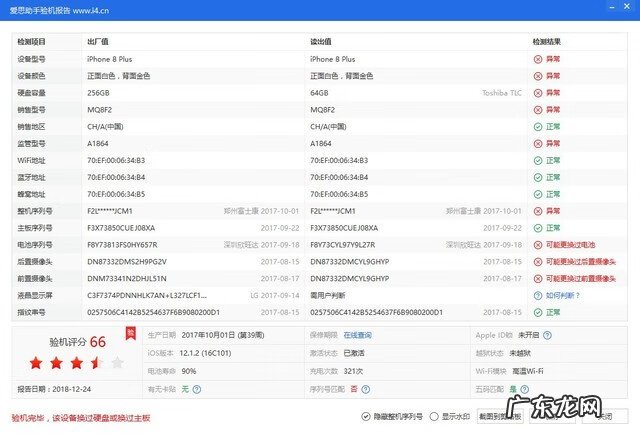
Task: Open the help icon next to 有无卡贴 无
Action: (x=197, y=389)
